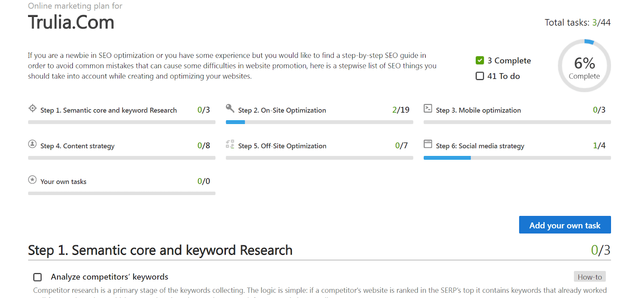Image resolution: width=644 pixels, height=298 pixels.
Task: Click the Off-Site Optimization step icon
Action: tap(230, 144)
